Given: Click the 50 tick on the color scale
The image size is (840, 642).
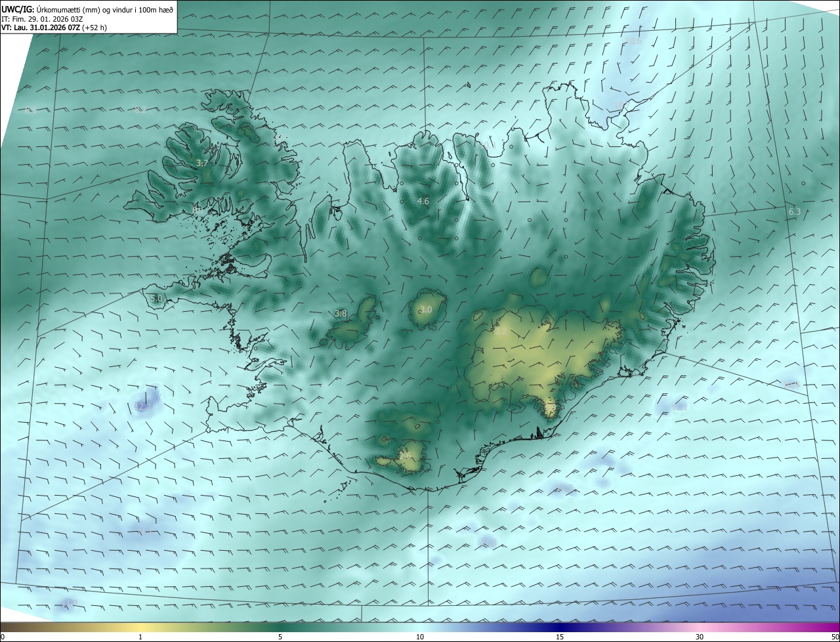Looking at the screenshot, I should pyautogui.click(x=835, y=637).
